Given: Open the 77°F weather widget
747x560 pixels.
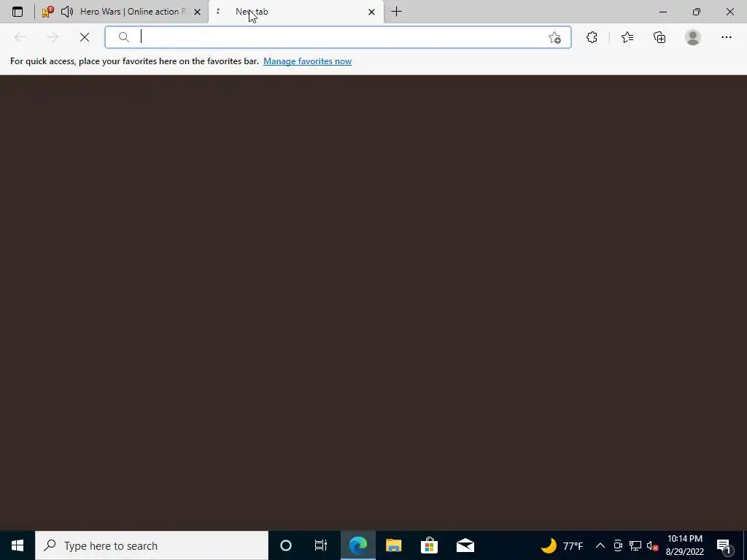Looking at the screenshot, I should pos(562,545).
